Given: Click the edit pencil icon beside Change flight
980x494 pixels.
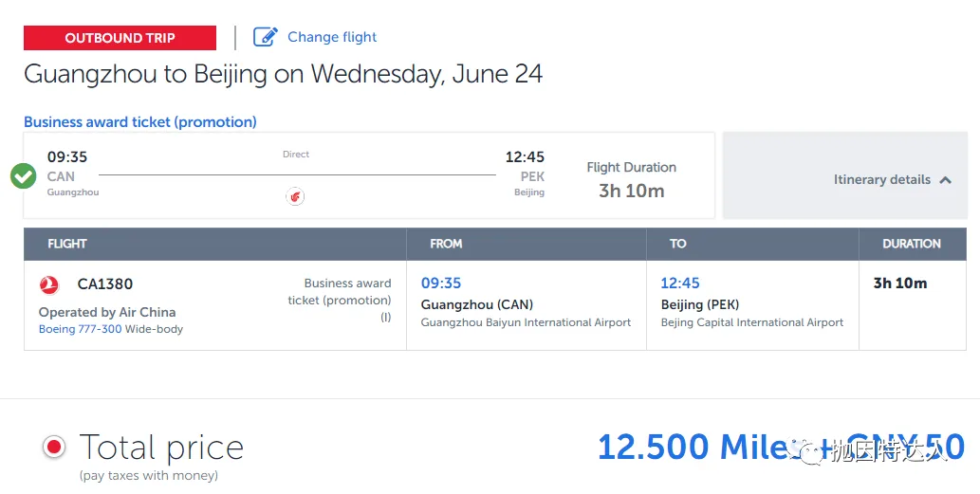Looking at the screenshot, I should 265,37.
